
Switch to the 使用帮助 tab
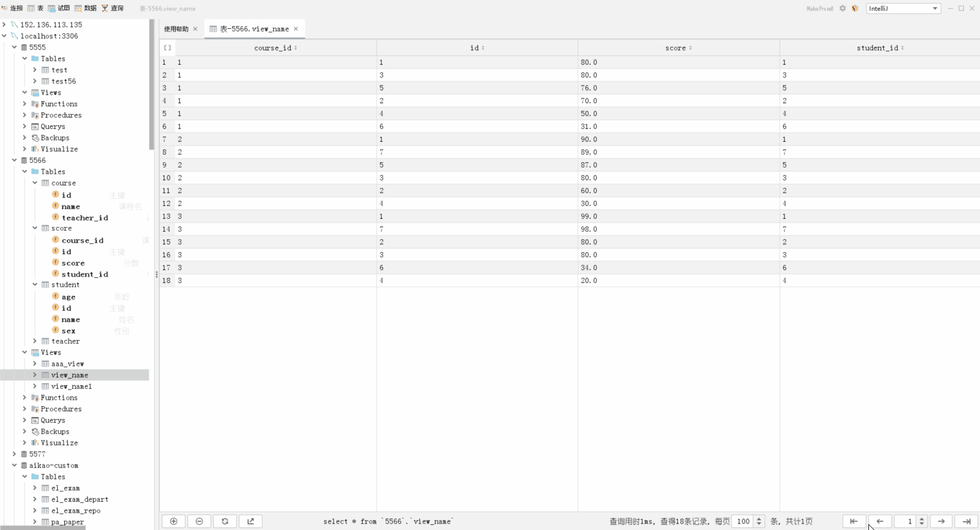point(176,29)
